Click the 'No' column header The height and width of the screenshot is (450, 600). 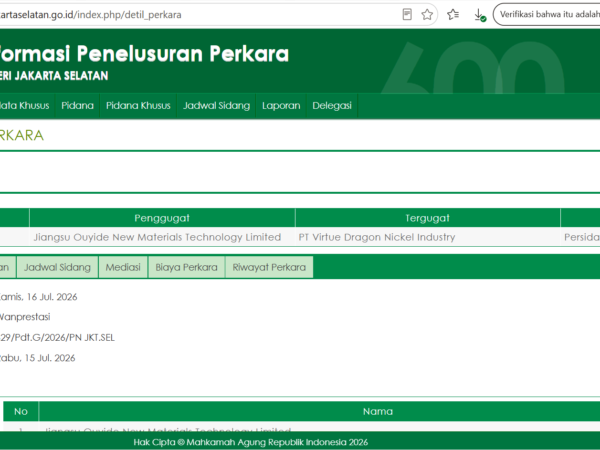pos(21,411)
